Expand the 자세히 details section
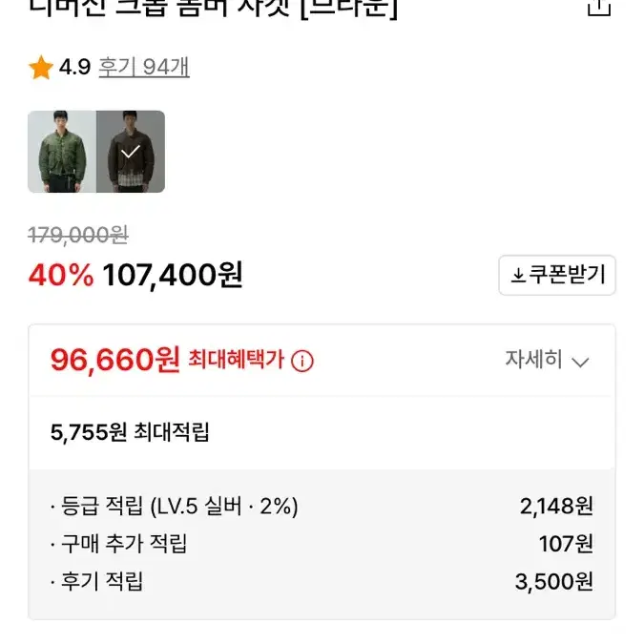 pyautogui.click(x=547, y=360)
